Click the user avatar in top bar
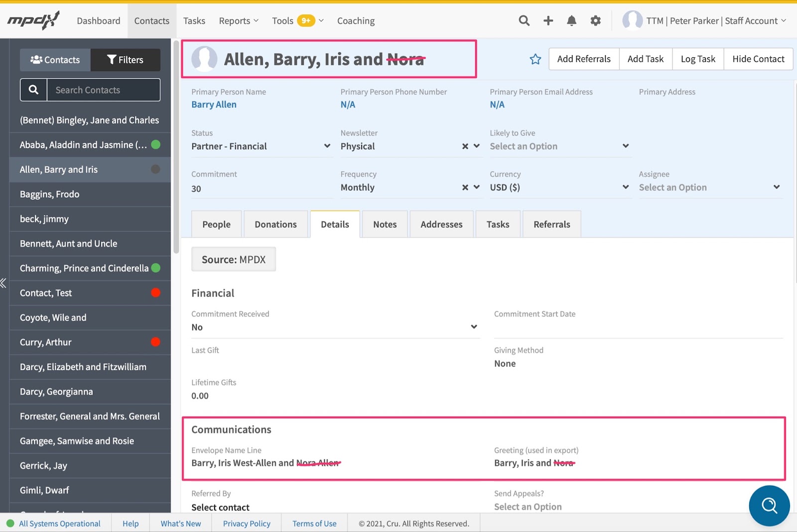 pyautogui.click(x=632, y=20)
